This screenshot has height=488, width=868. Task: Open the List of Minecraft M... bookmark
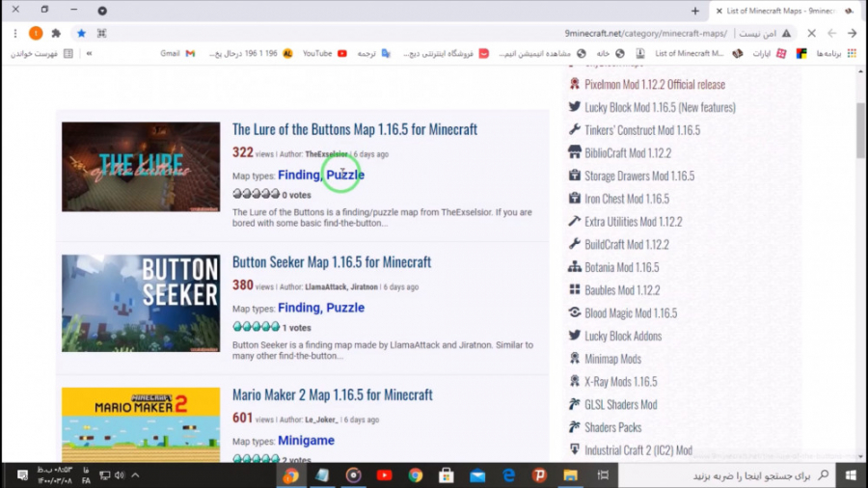tap(698, 53)
